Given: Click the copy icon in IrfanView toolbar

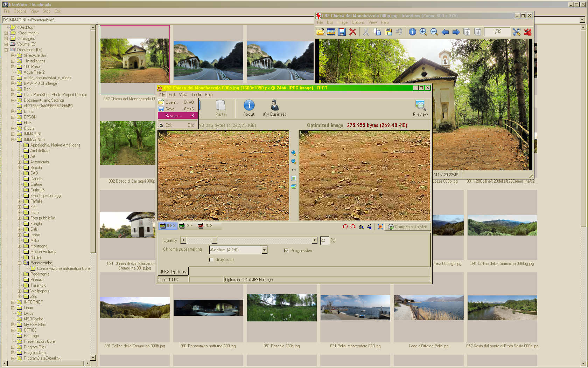Looking at the screenshot, I should click(x=377, y=32).
